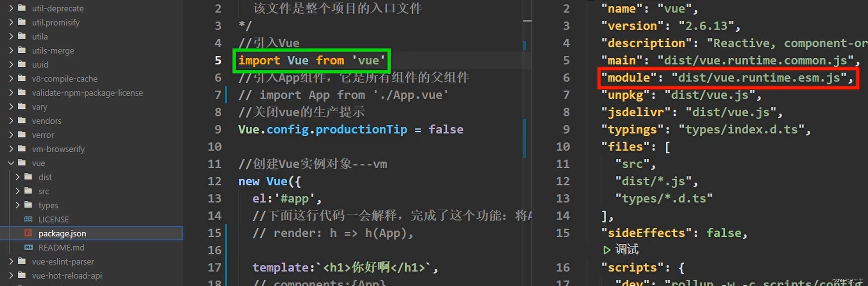Click the vue-hot-reload-api folder icon
This screenshot has width=868, height=286.
click(x=22, y=275)
